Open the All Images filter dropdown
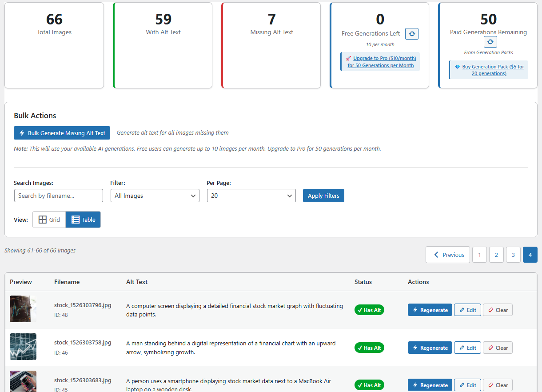This screenshot has height=392, width=542. pos(155,196)
